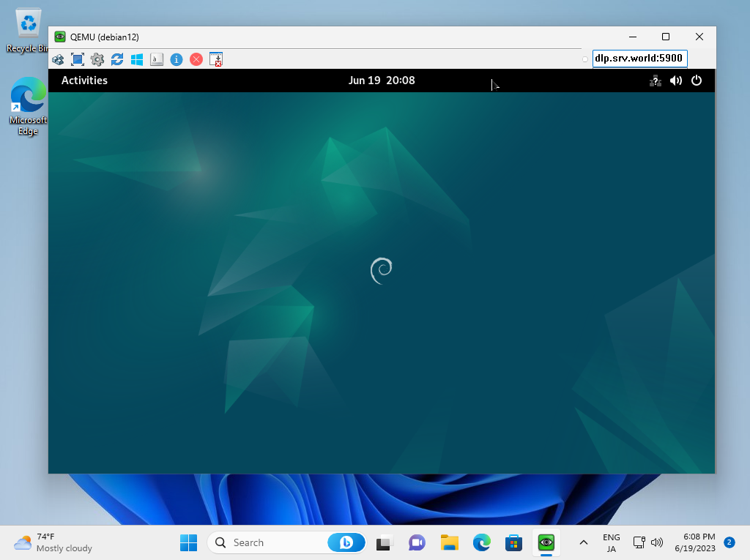
Task: Open the special keys keyboard icon
Action: pyautogui.click(x=157, y=59)
